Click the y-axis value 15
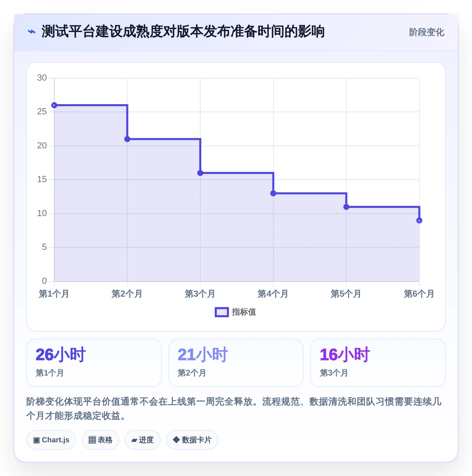The width and height of the screenshot is (472, 476). 42,179
